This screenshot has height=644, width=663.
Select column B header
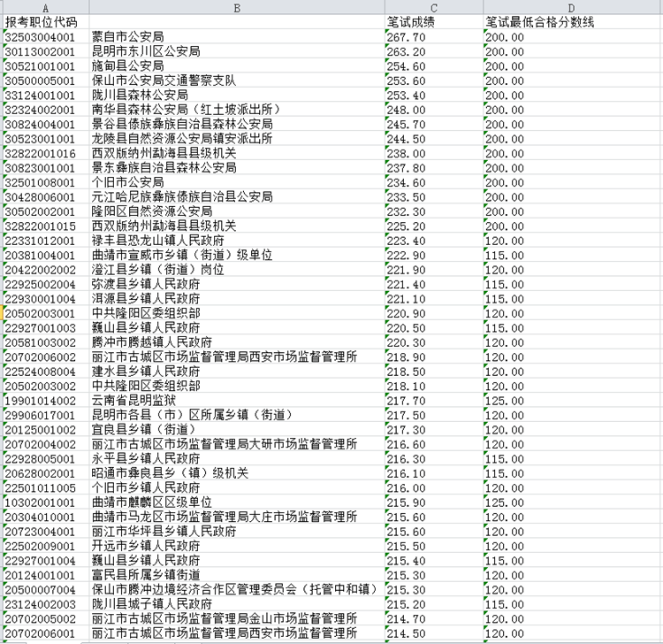(x=237, y=7)
